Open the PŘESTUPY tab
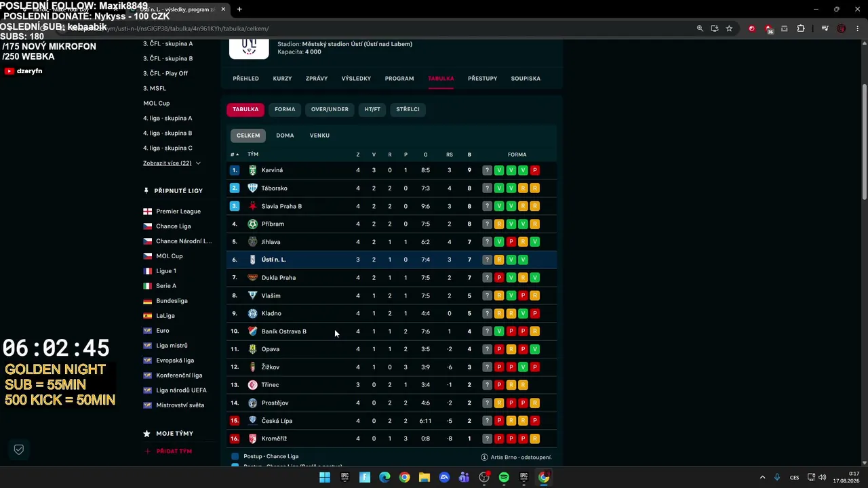This screenshot has width=868, height=488. point(482,79)
